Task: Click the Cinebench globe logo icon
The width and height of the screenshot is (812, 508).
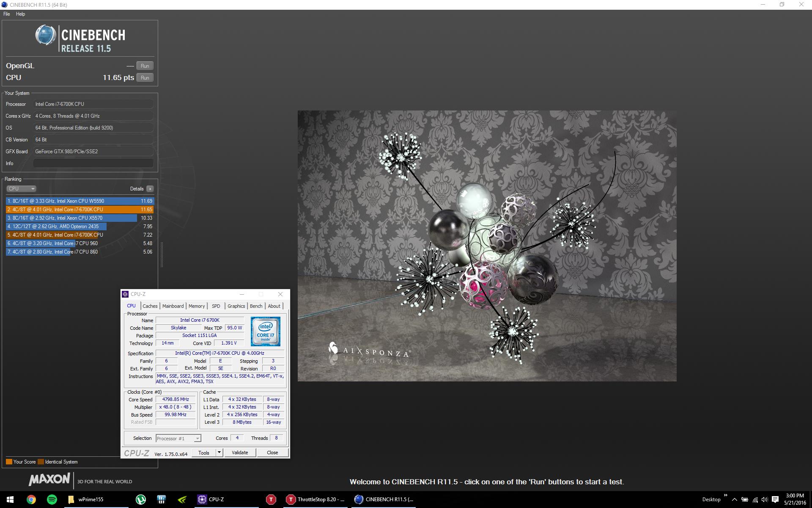Action: coord(46,35)
